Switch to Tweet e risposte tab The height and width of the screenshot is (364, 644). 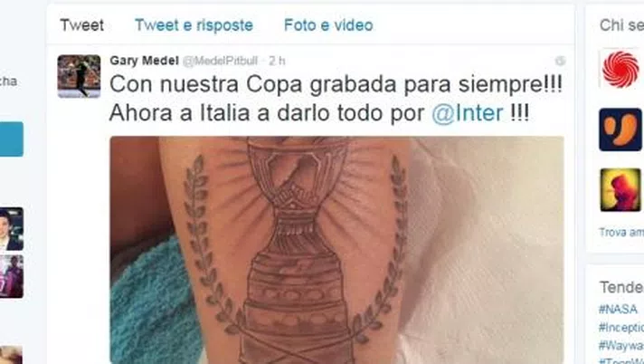pyautogui.click(x=194, y=25)
